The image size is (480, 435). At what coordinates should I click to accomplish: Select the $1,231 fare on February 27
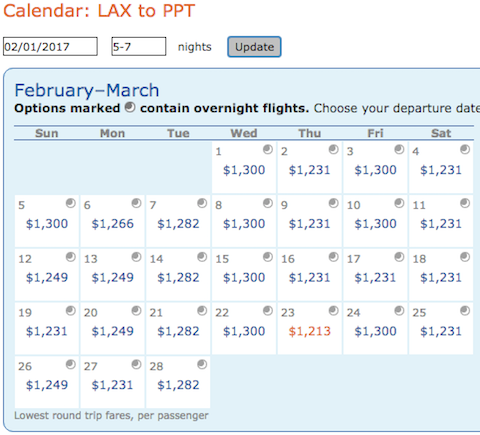pyautogui.click(x=112, y=385)
